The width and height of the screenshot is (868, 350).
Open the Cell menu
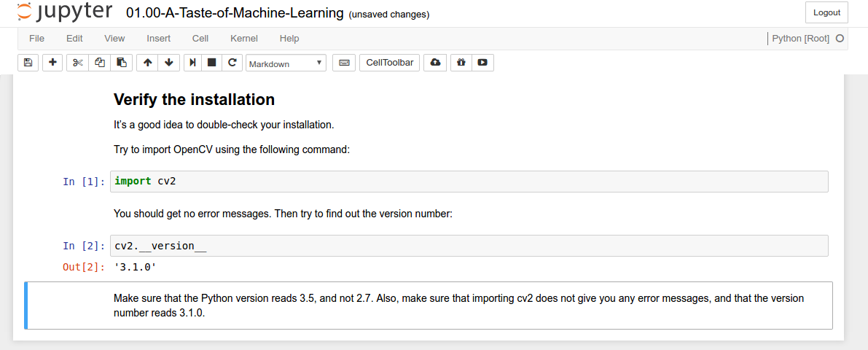point(200,38)
